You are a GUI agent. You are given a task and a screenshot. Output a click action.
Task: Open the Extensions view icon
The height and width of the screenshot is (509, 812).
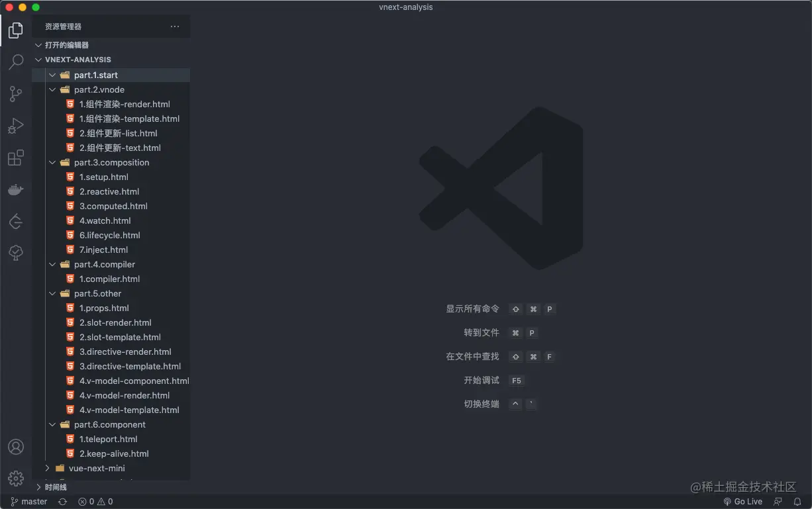(16, 158)
